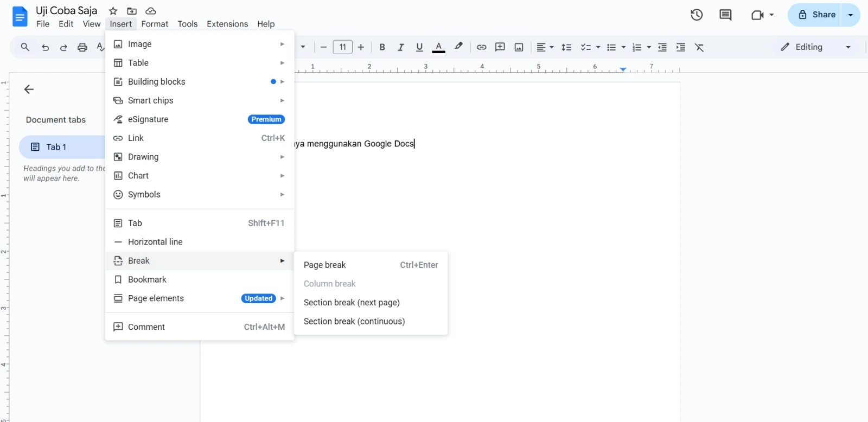The width and height of the screenshot is (868, 422).
Task: Toggle underline formatting
Action: 419,47
